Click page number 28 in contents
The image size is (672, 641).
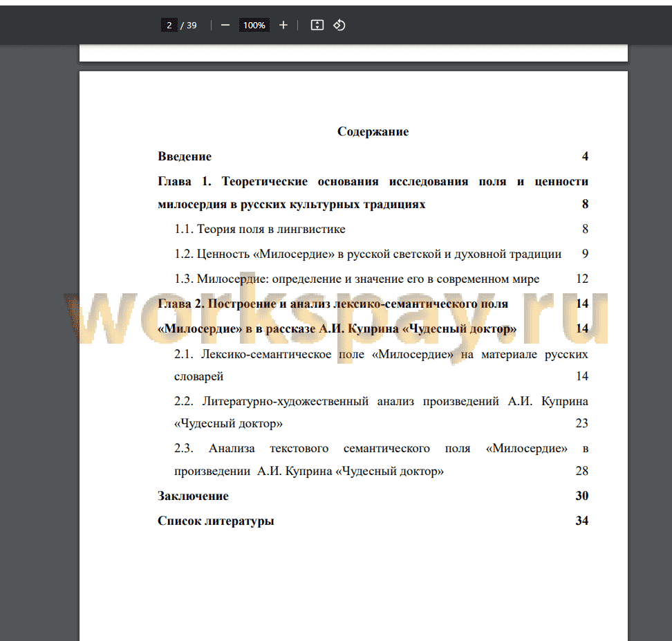(x=582, y=471)
